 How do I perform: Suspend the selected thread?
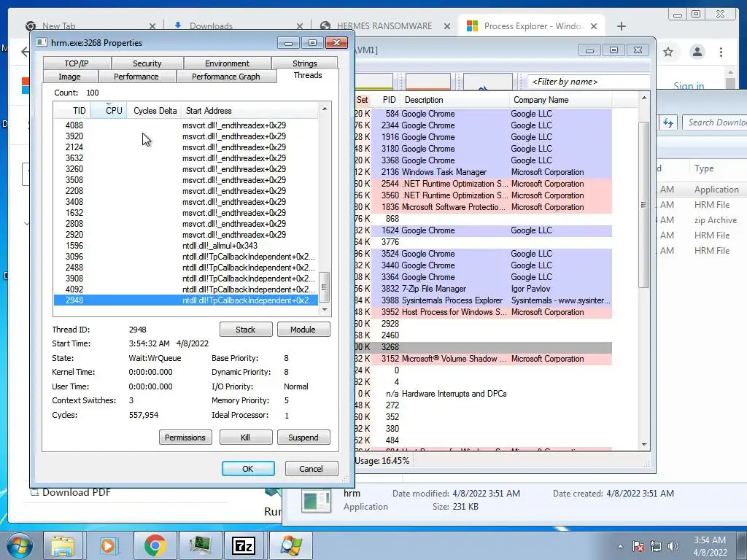click(x=303, y=437)
